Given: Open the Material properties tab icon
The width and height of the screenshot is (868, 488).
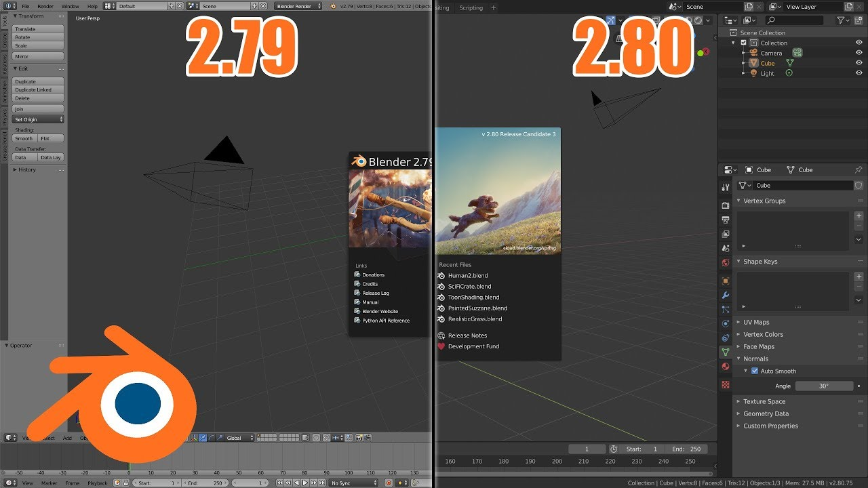Looking at the screenshot, I should pos(726,367).
